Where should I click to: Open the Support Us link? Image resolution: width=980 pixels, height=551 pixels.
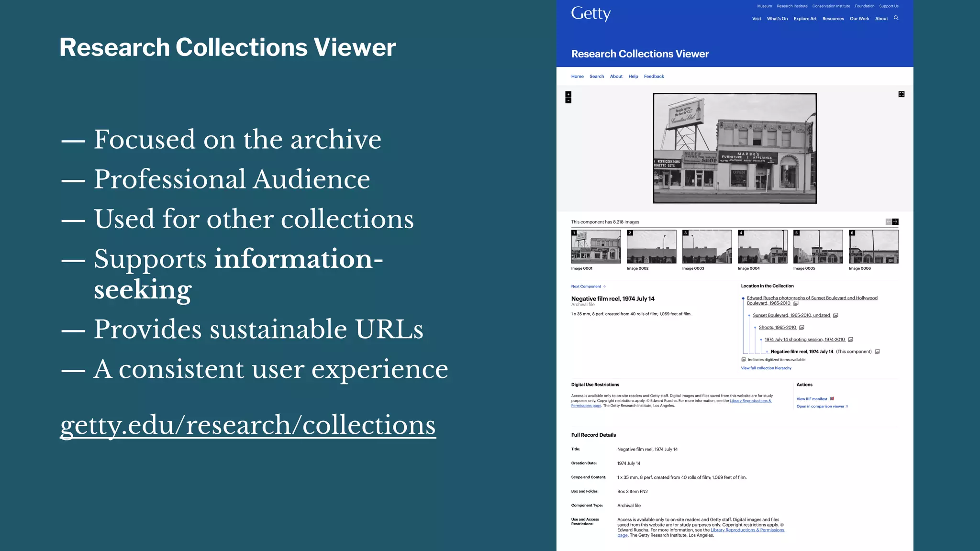pos(889,6)
